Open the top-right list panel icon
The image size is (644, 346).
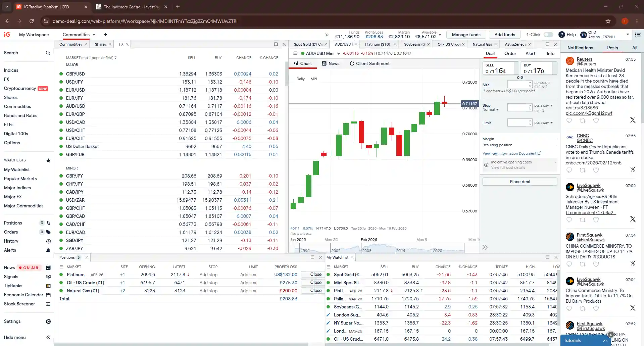[x=638, y=35]
